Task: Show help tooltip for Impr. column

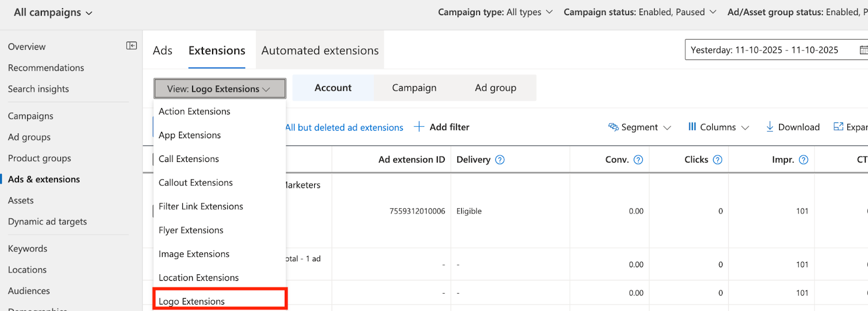Action: point(804,160)
